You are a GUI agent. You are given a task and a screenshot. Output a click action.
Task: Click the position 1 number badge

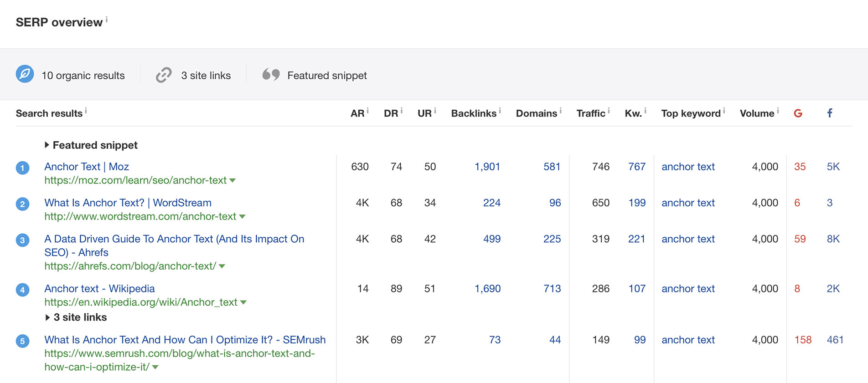coord(23,168)
